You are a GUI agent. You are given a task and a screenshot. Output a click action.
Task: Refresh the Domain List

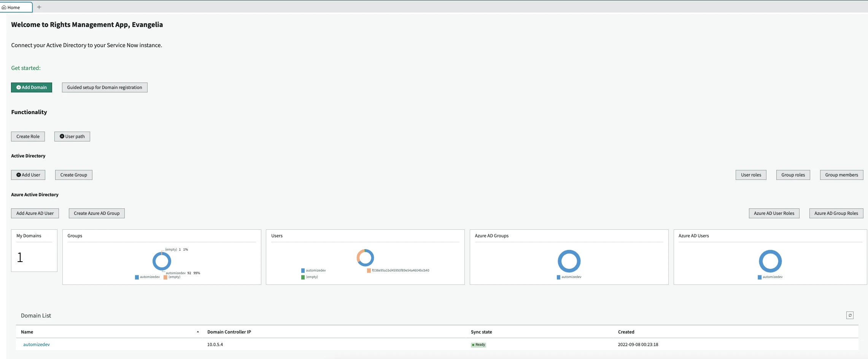coord(850,315)
